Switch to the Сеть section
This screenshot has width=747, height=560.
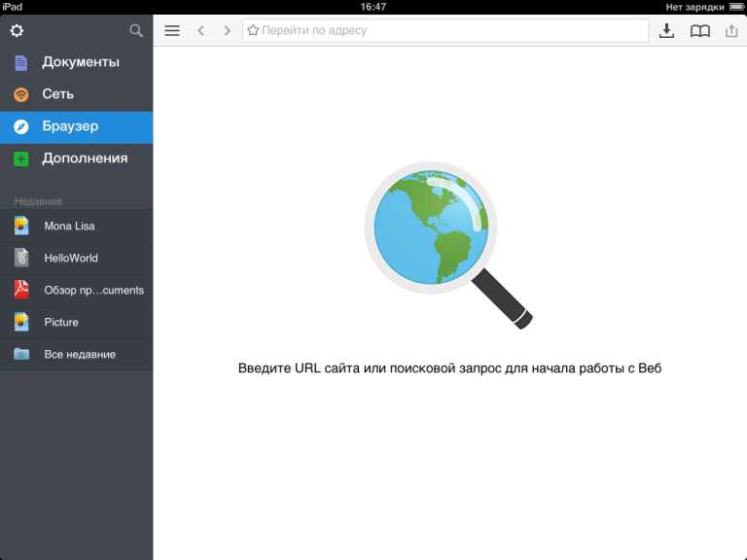coord(76,94)
